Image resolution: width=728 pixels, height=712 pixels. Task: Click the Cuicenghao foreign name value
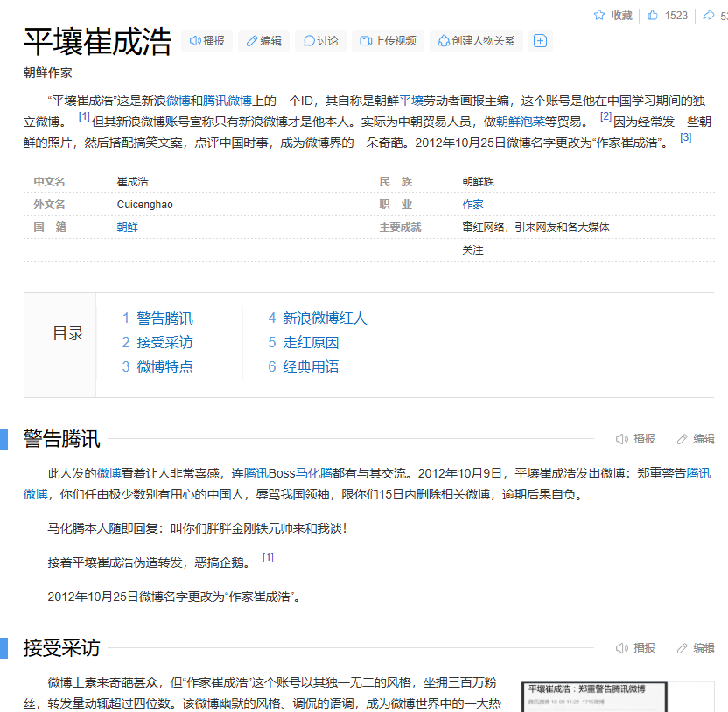click(145, 204)
